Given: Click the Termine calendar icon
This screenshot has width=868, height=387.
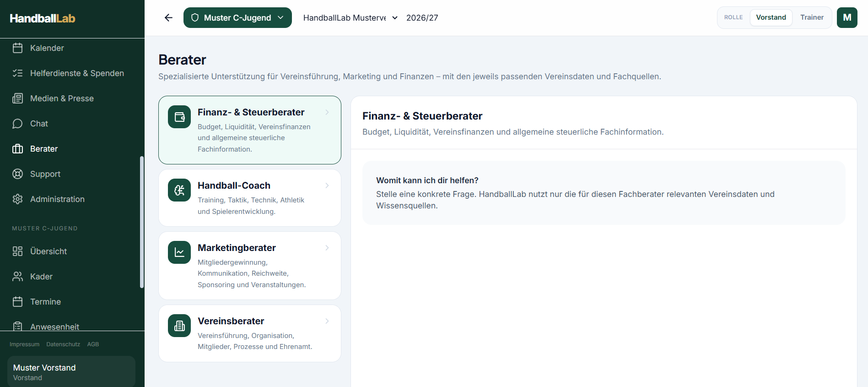Looking at the screenshot, I should [x=18, y=302].
